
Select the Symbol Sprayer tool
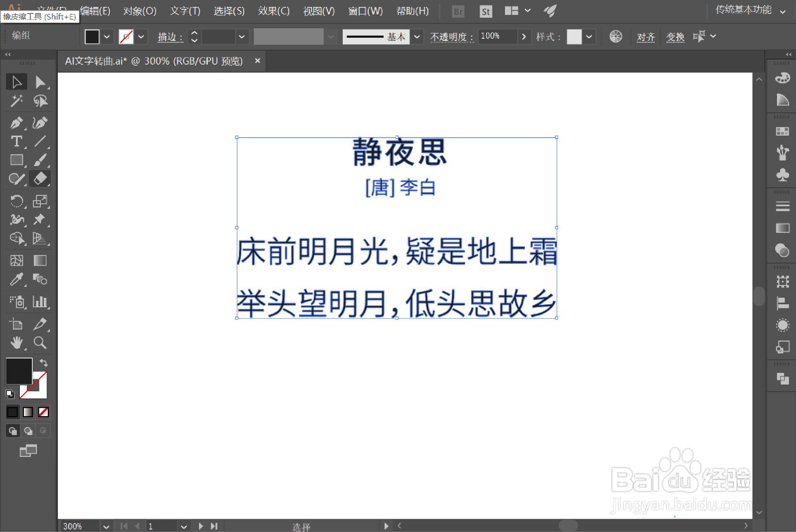pos(16,301)
